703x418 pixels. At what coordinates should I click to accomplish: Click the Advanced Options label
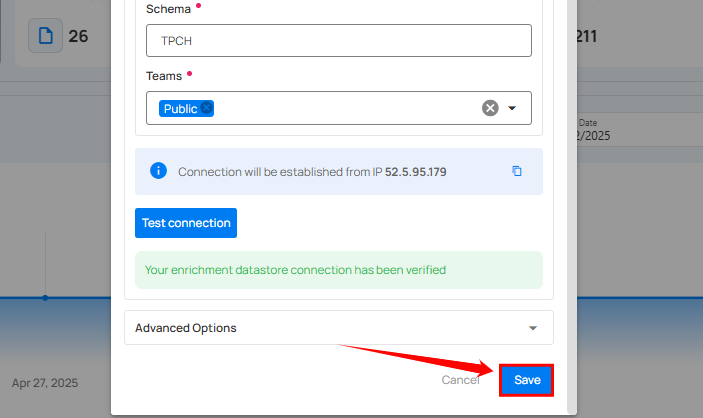[x=186, y=328]
